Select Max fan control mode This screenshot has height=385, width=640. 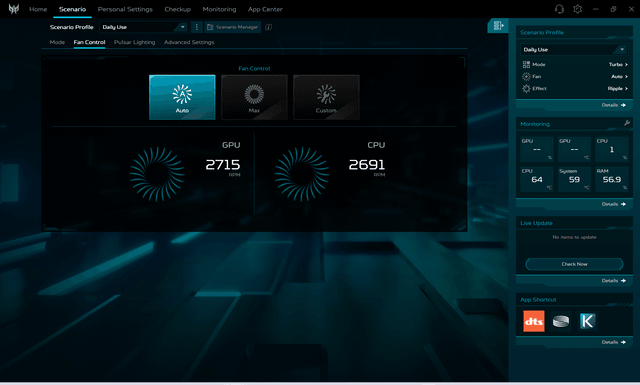pyautogui.click(x=254, y=97)
